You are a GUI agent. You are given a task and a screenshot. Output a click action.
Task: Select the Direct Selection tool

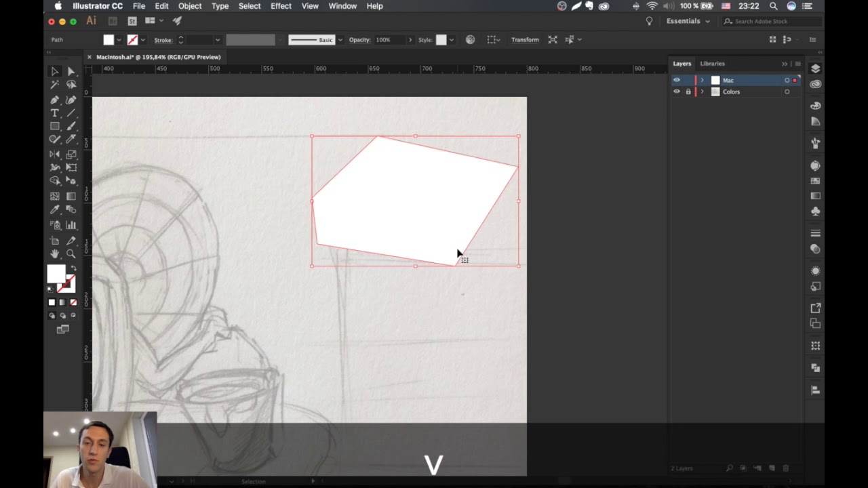click(71, 71)
